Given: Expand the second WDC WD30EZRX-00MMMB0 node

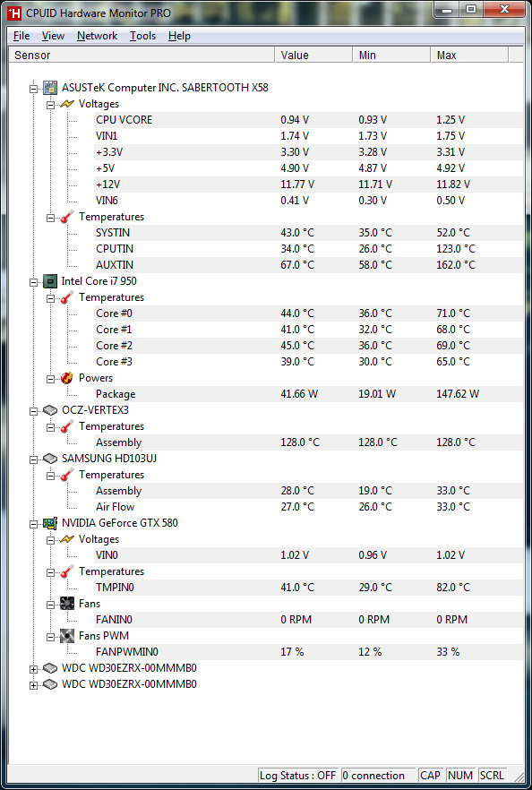Looking at the screenshot, I should 34,684.
